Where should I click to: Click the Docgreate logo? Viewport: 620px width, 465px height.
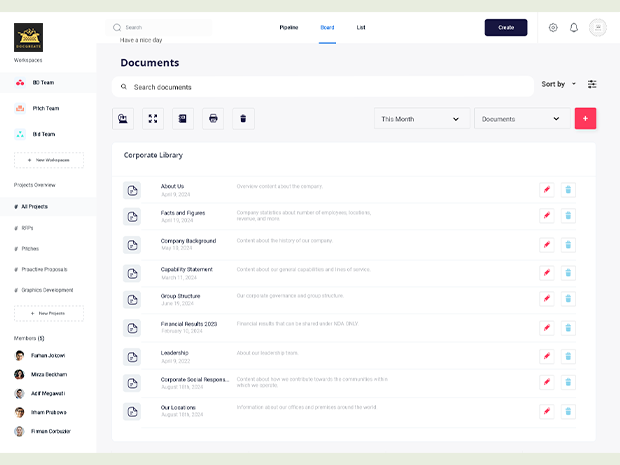(28, 37)
